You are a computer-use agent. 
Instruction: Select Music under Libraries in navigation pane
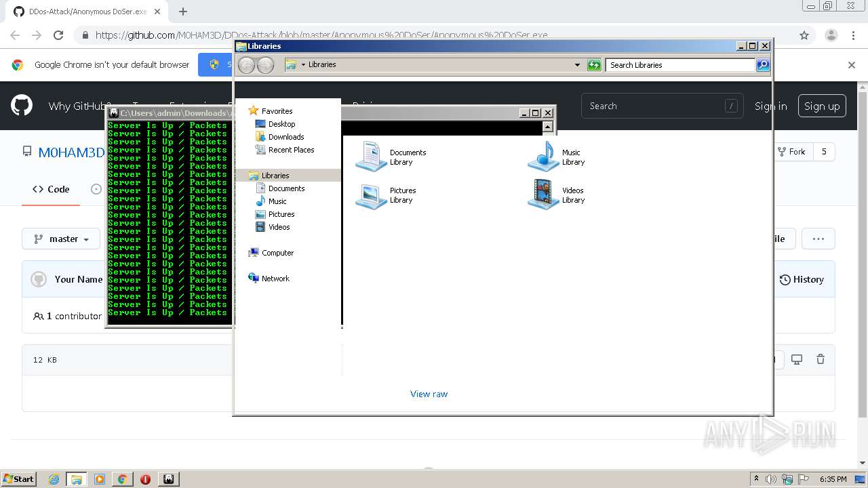[277, 201]
